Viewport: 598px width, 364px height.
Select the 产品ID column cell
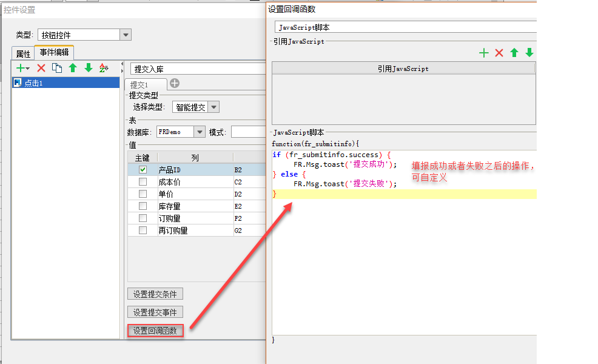195,169
